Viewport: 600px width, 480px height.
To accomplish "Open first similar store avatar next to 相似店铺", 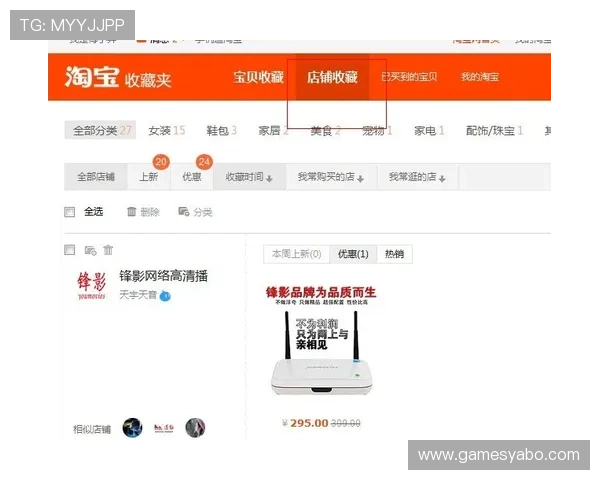I will (132, 428).
